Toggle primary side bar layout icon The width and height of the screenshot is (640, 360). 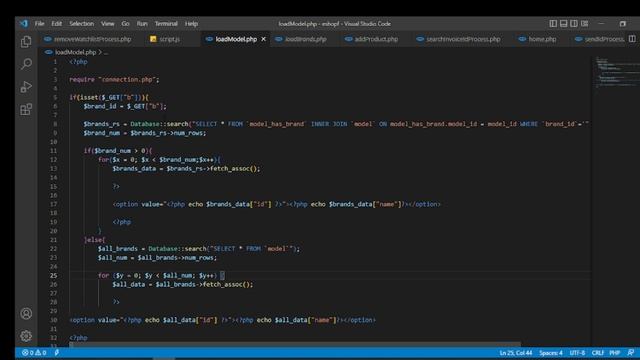553,24
